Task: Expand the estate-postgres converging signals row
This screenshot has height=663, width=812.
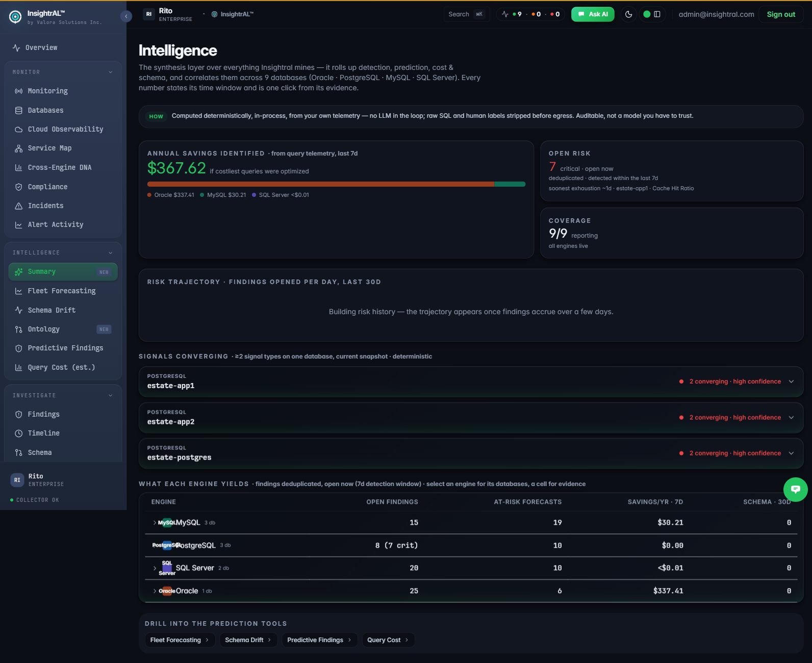Action: pyautogui.click(x=471, y=453)
